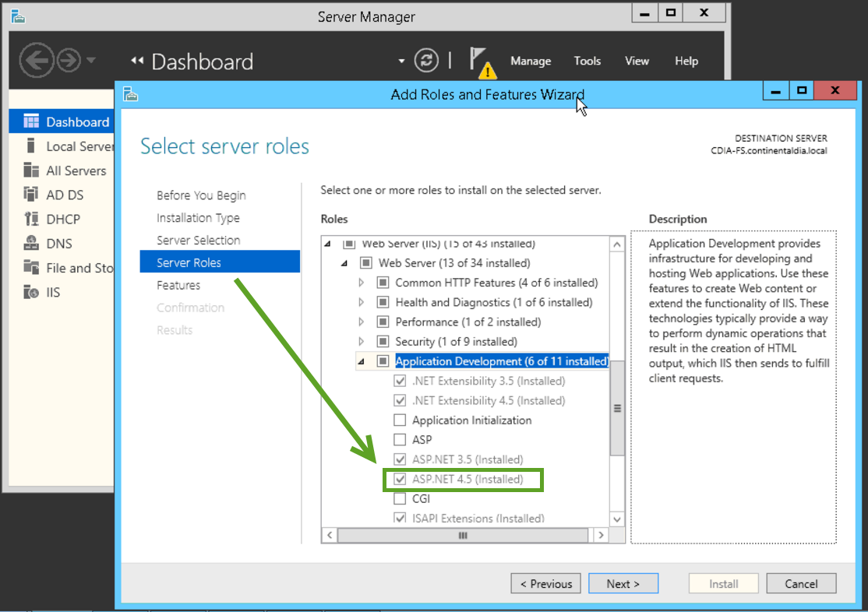Image resolution: width=868 pixels, height=612 pixels.
Task: Expand the Performance node
Action: pyautogui.click(x=362, y=322)
